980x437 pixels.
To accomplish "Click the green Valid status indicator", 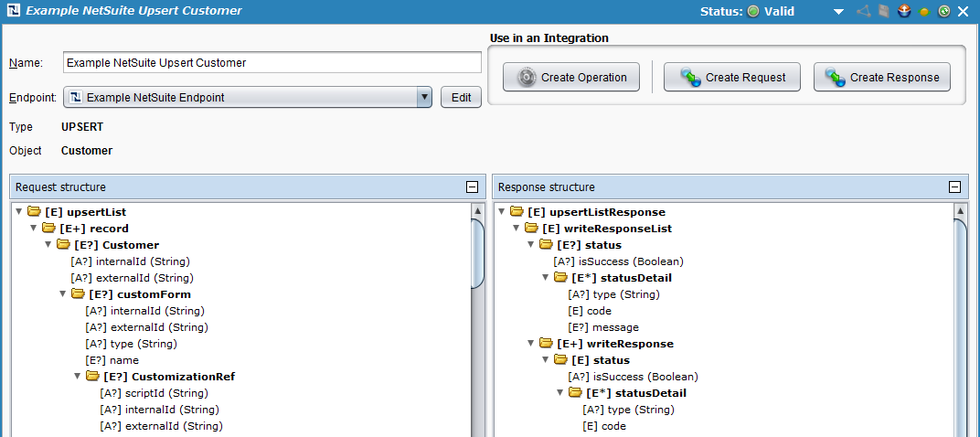I will [753, 12].
